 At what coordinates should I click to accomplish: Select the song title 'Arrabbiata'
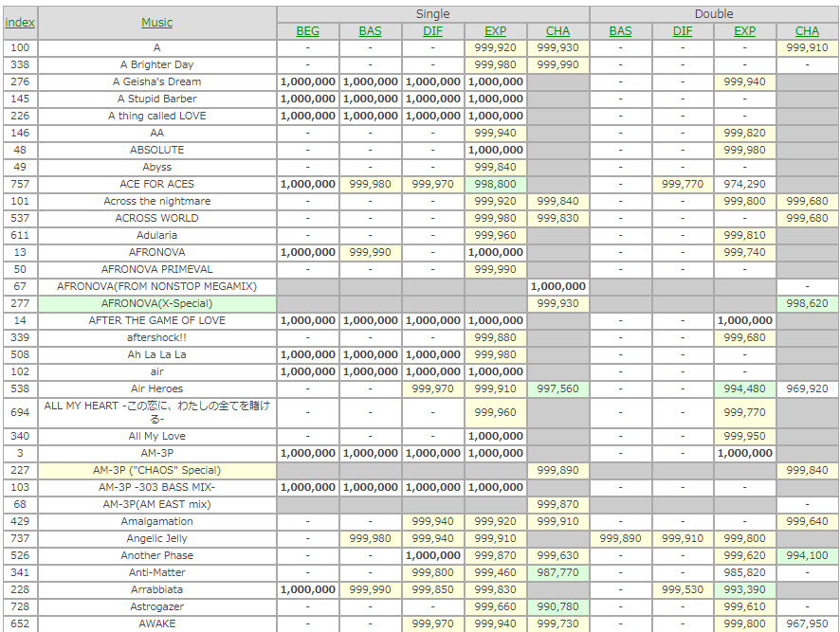[157, 589]
